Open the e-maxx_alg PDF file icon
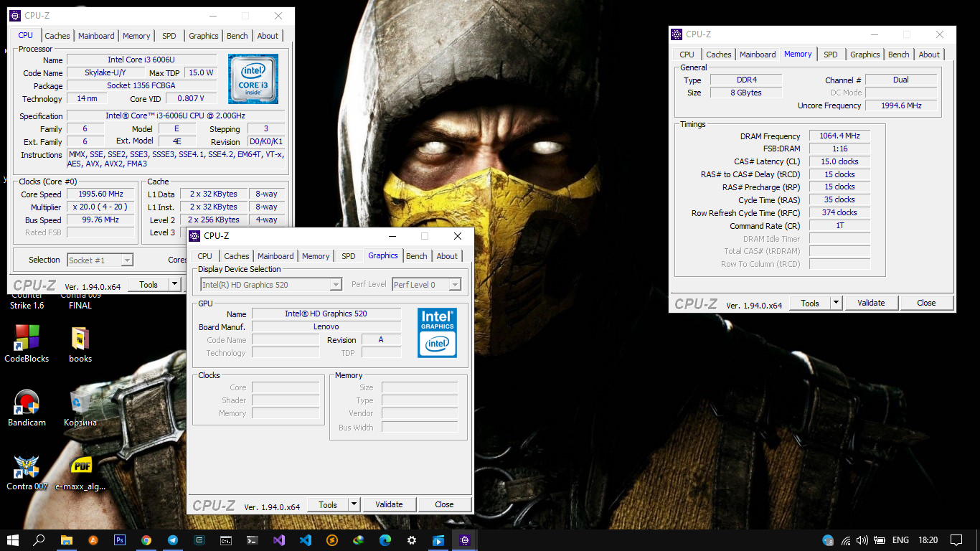This screenshot has width=980, height=551. tap(80, 472)
